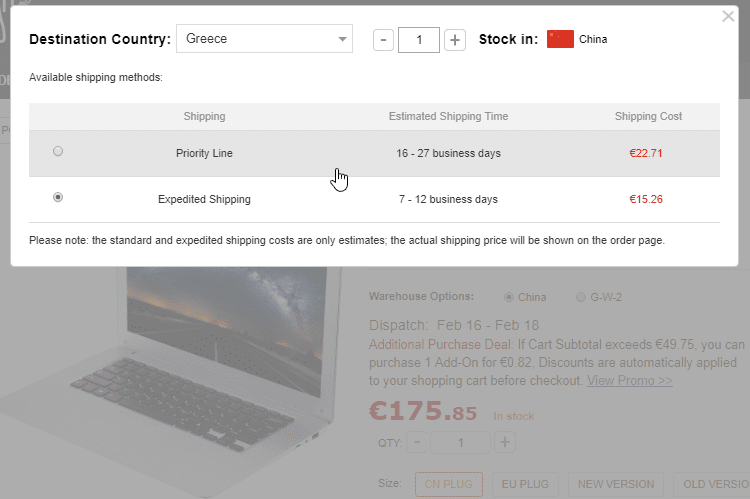Click the Priority Line shipping row label

(x=204, y=153)
